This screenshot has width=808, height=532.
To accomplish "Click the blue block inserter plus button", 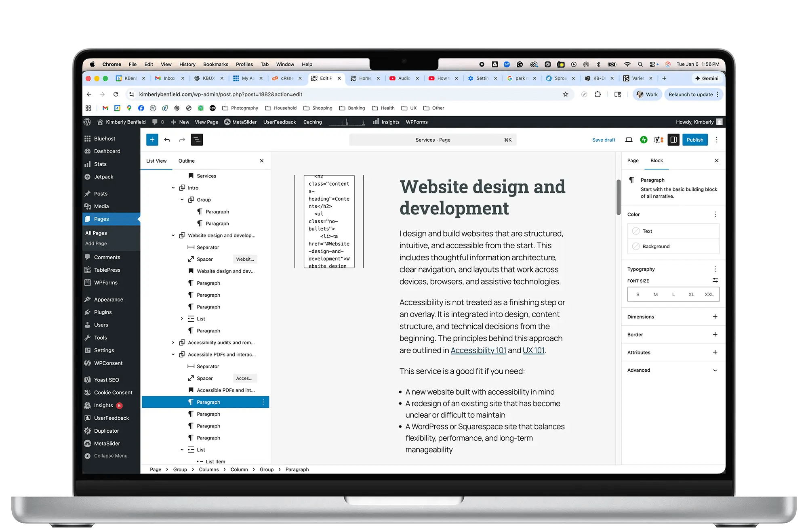I will (x=152, y=140).
